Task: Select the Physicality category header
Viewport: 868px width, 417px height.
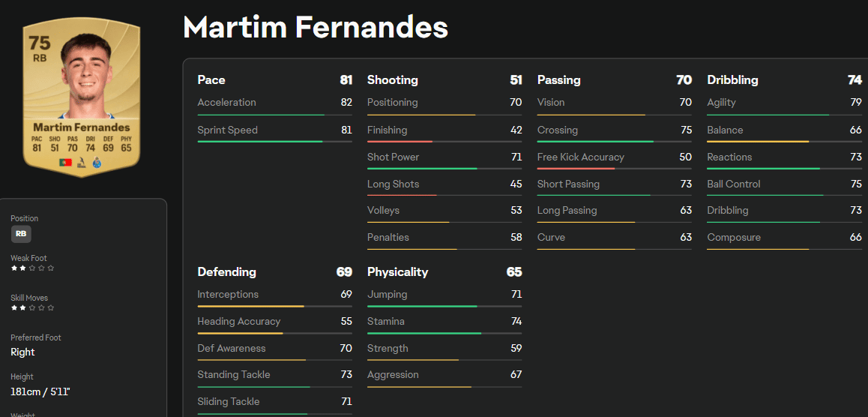Action: 397,271
